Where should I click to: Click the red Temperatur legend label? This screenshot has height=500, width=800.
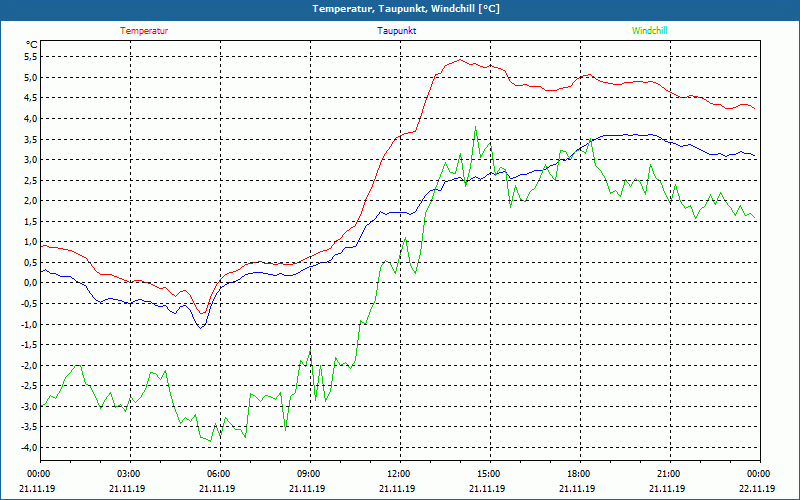144,31
